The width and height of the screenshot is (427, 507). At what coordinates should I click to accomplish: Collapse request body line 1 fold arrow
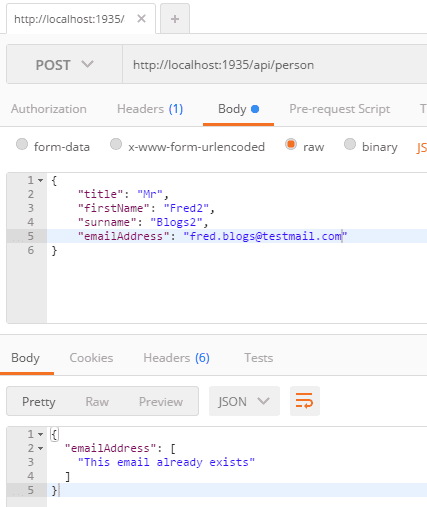point(40,180)
